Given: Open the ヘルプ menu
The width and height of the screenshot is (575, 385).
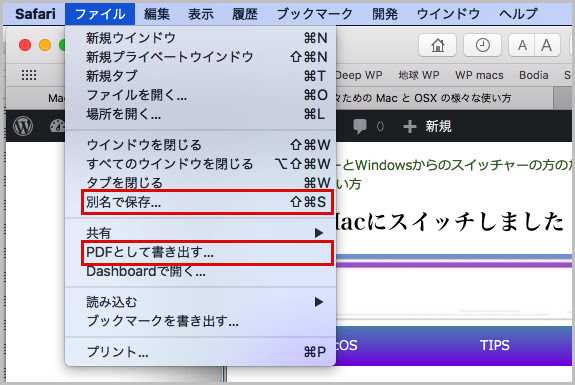Looking at the screenshot, I should point(518,14).
